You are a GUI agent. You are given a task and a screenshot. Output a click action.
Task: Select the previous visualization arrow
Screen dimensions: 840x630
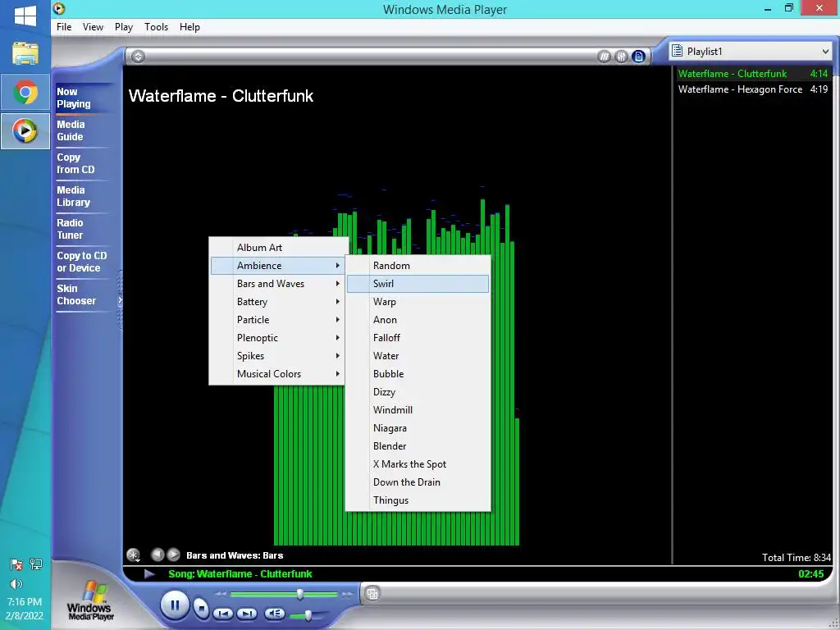click(157, 555)
